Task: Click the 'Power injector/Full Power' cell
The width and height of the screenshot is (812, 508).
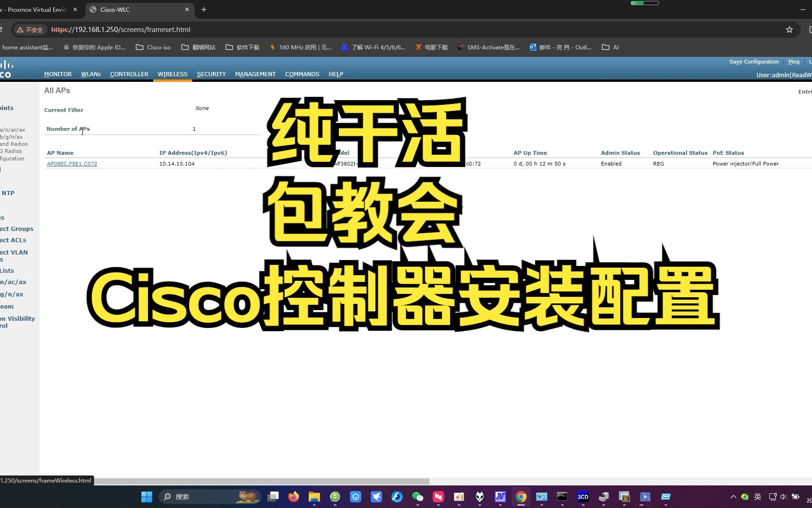Action: click(x=745, y=164)
